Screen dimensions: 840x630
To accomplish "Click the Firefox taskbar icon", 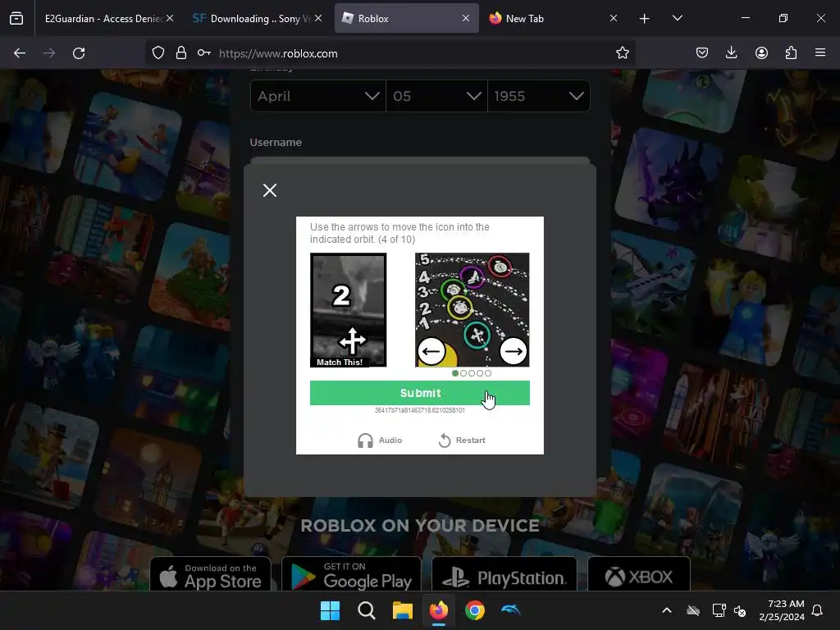I will (439, 610).
